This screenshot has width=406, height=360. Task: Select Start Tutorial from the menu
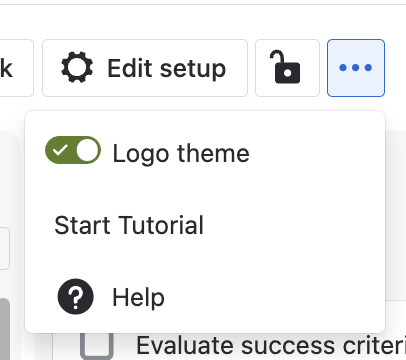[x=129, y=225]
